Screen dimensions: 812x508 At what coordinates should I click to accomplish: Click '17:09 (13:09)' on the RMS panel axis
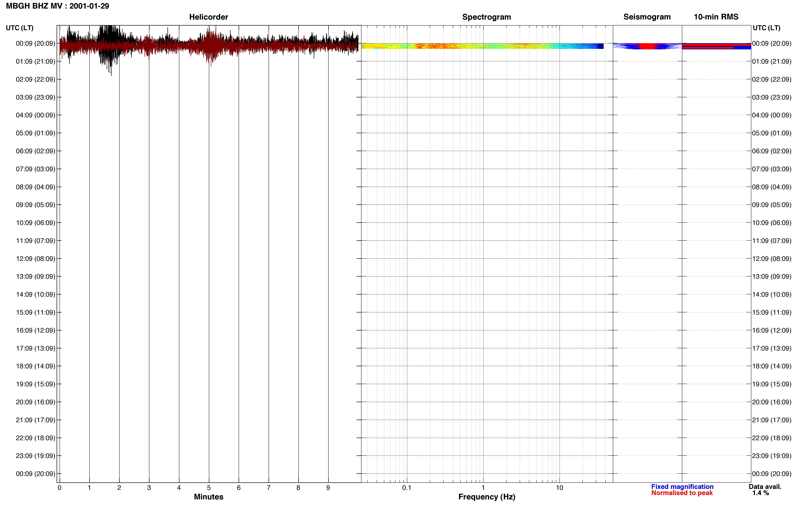point(772,348)
